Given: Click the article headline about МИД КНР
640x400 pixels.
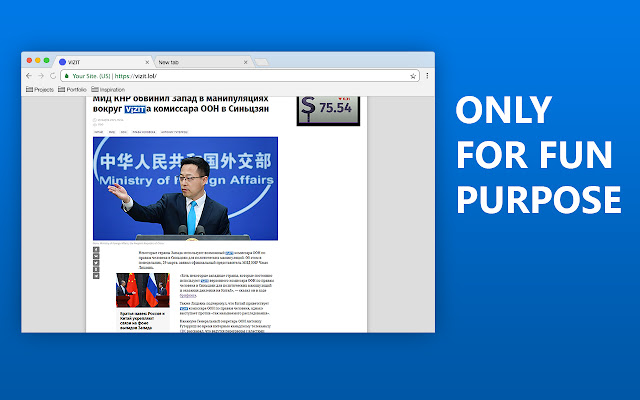Looking at the screenshot, I should 181,104.
